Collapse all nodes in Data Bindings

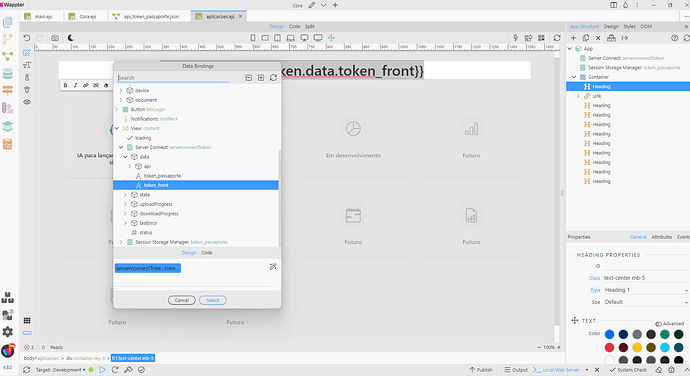(x=249, y=77)
